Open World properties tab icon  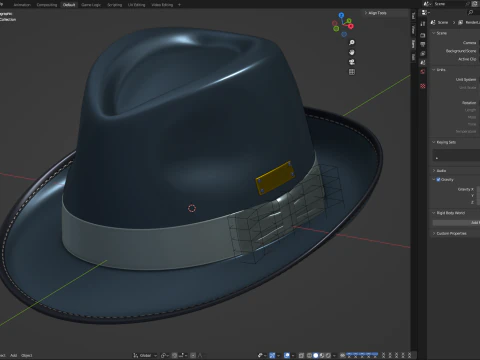(x=423, y=71)
